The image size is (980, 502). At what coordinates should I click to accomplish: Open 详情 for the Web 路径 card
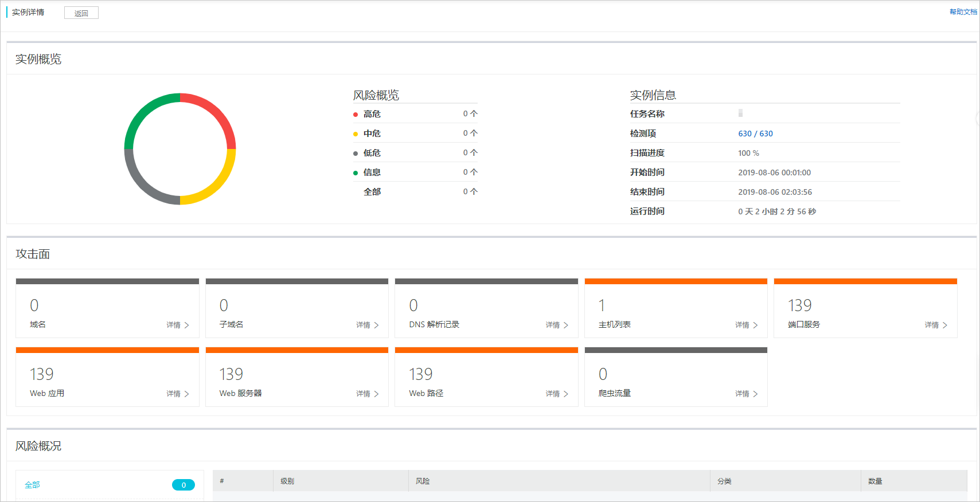pyautogui.click(x=557, y=394)
